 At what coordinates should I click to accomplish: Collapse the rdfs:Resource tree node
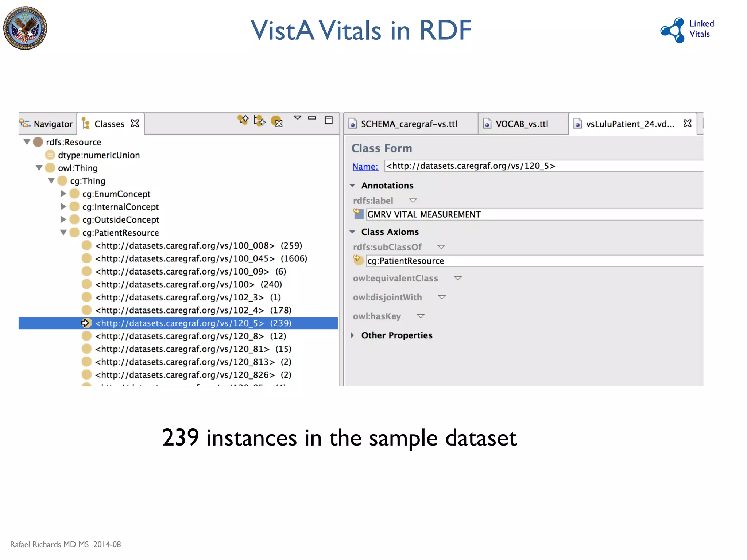27,142
